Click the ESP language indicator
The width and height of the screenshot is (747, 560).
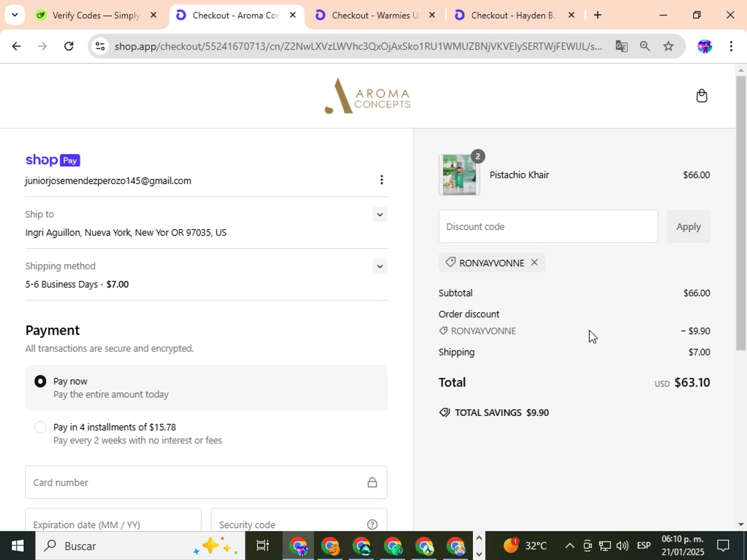[x=643, y=546]
